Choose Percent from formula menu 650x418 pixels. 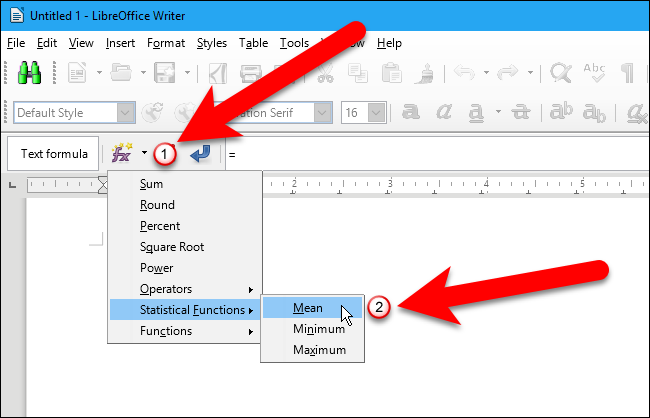click(x=185, y=226)
